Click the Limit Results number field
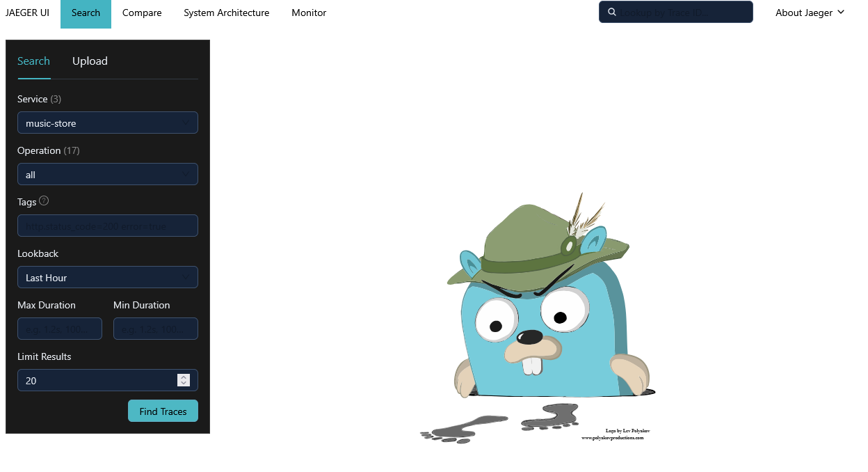 click(108, 380)
